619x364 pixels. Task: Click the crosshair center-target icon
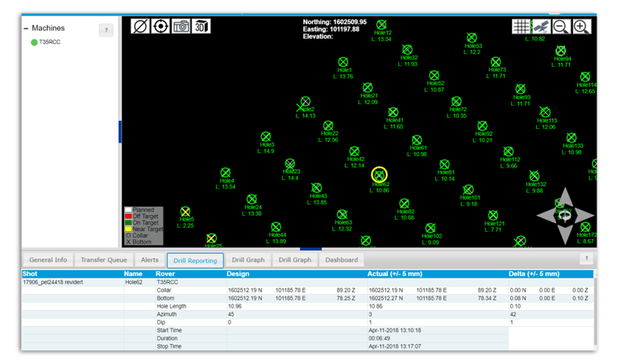tap(160, 27)
